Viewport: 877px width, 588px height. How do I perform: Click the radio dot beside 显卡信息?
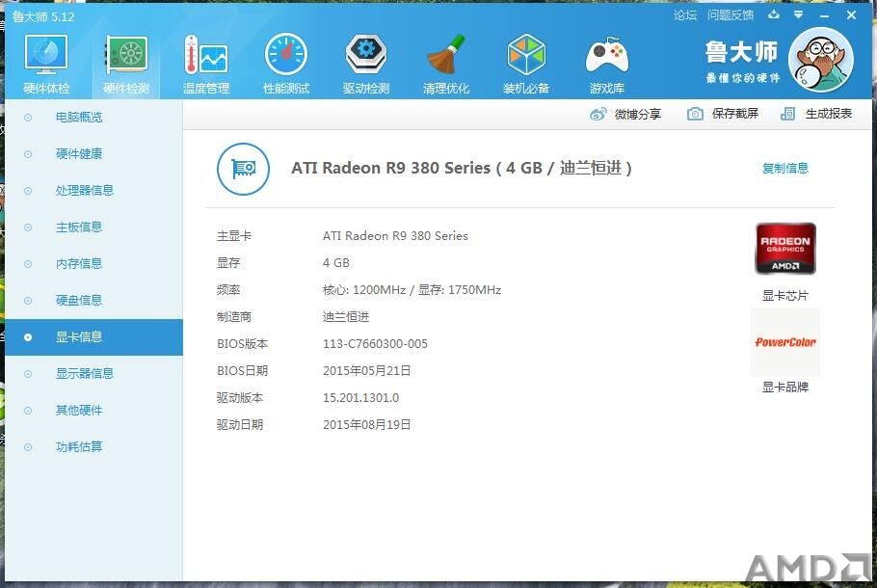(28, 337)
